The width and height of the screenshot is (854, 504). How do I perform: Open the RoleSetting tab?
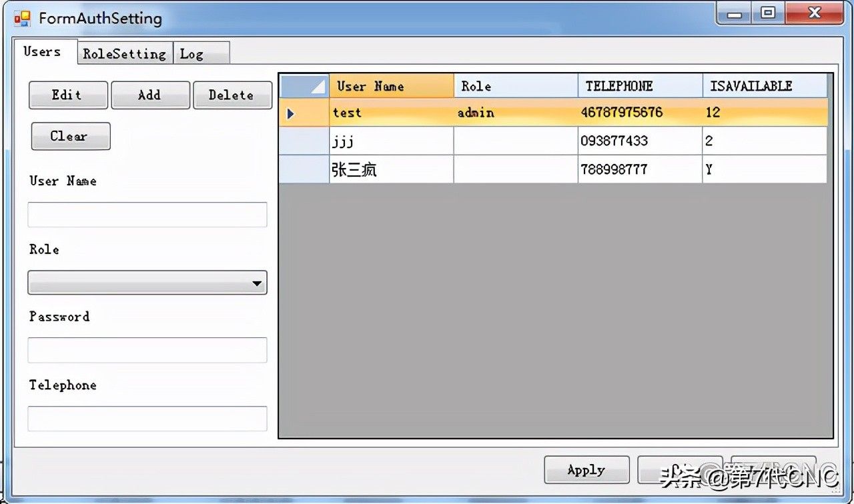125,54
